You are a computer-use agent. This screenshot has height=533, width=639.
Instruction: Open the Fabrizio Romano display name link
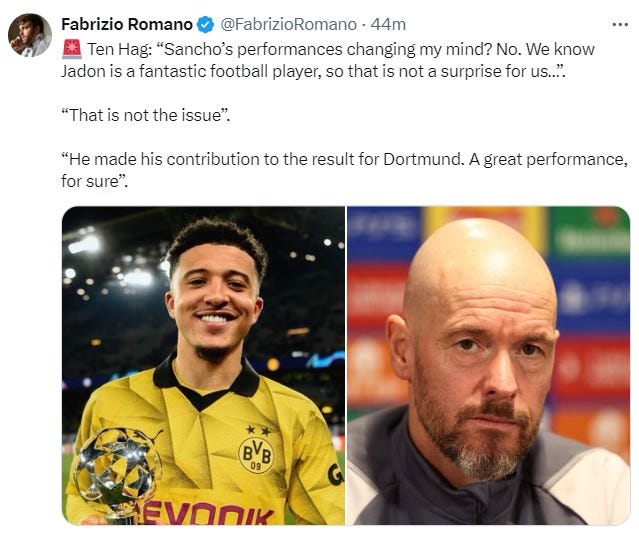tap(127, 24)
